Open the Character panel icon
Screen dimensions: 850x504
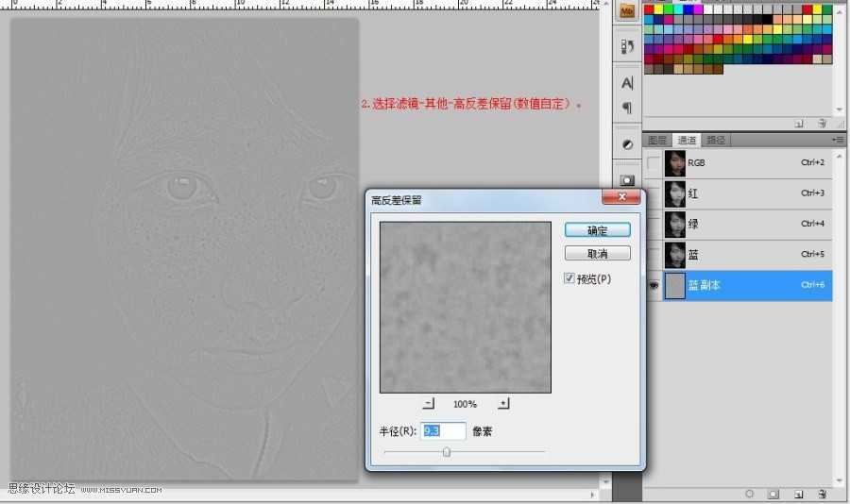(x=627, y=83)
